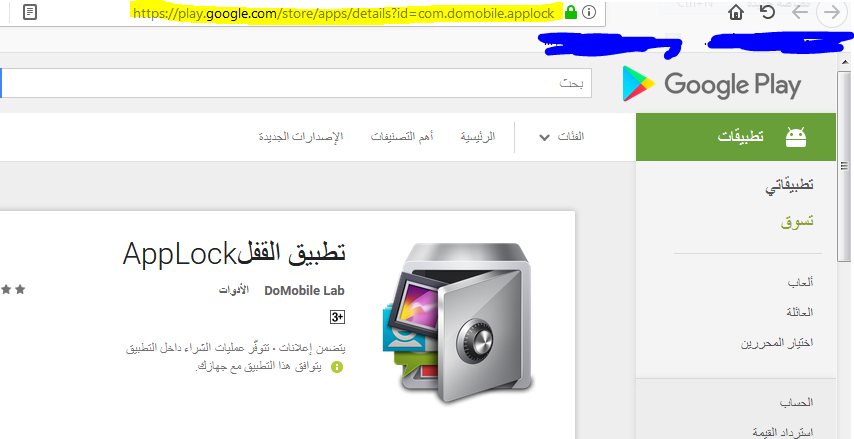Viewport: 854px width, 439px height.
Task: Click the green compatibility info icon
Action: [336, 367]
